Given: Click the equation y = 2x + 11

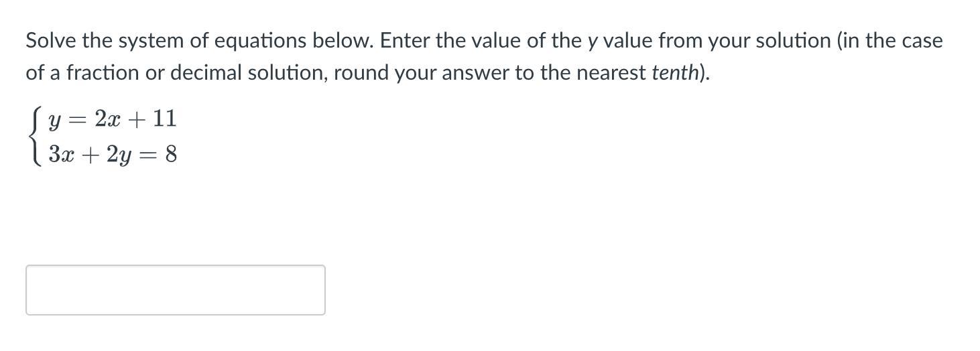Looking at the screenshot, I should point(112,119).
